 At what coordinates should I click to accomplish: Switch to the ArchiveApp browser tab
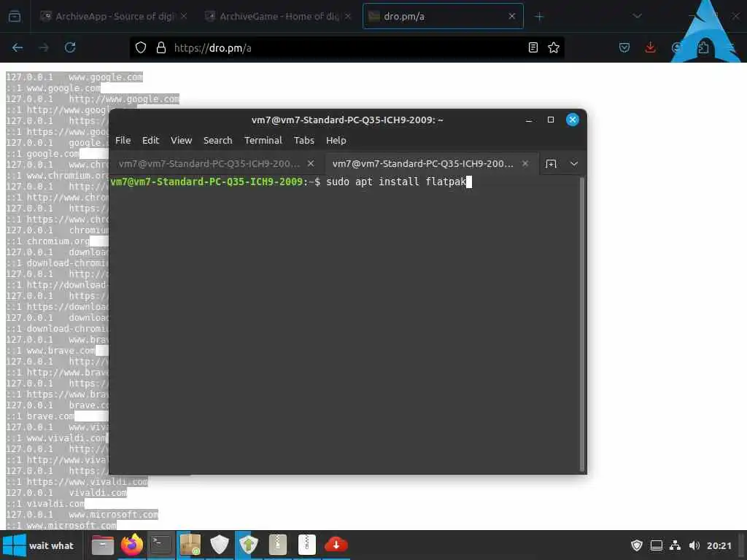(114, 17)
